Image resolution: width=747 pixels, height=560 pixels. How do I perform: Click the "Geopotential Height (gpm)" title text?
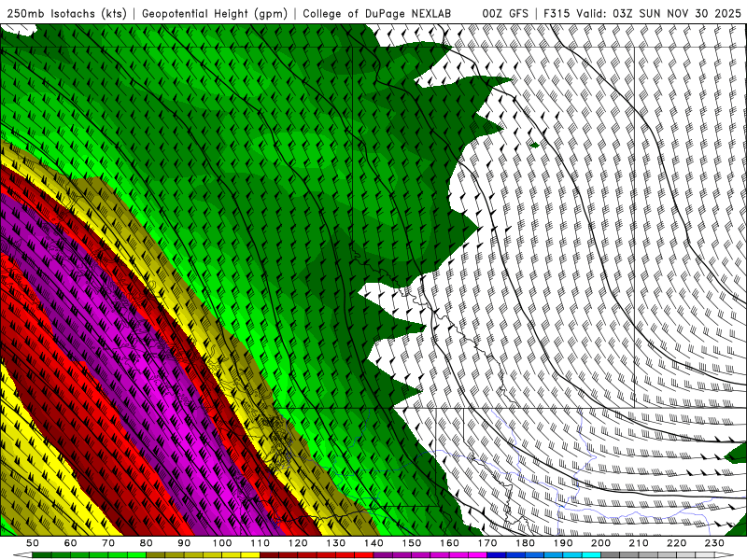pos(215,14)
